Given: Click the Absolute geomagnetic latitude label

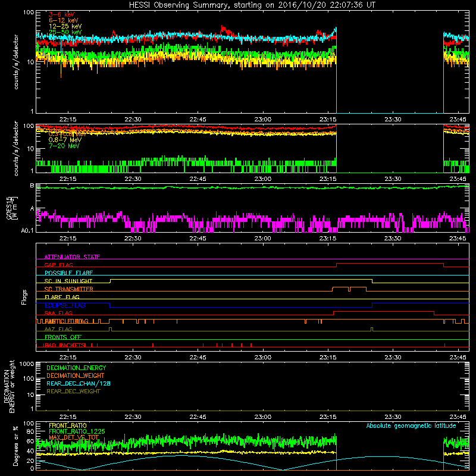Looking at the screenshot, I should pos(411,425).
